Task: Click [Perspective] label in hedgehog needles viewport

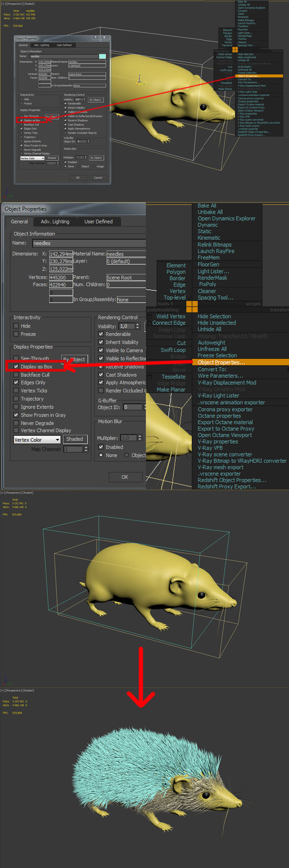Action: [x=13, y=690]
